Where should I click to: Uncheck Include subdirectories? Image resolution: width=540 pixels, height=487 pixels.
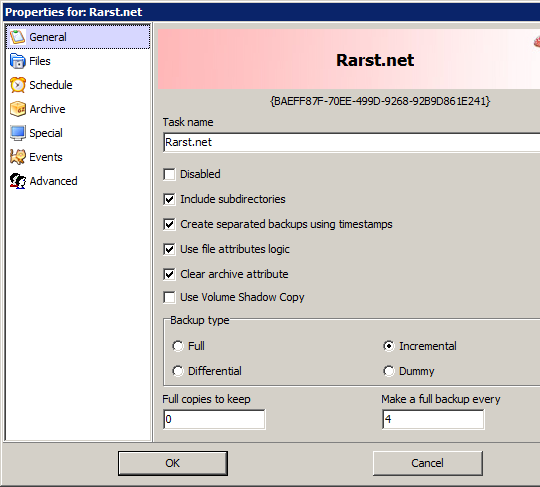(x=169, y=199)
